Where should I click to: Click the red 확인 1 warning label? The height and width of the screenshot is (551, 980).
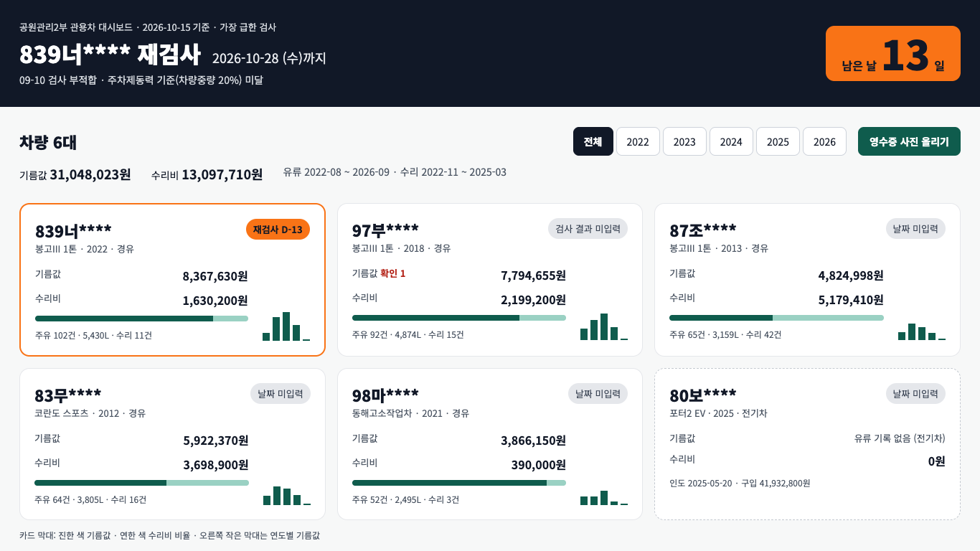[x=392, y=273]
